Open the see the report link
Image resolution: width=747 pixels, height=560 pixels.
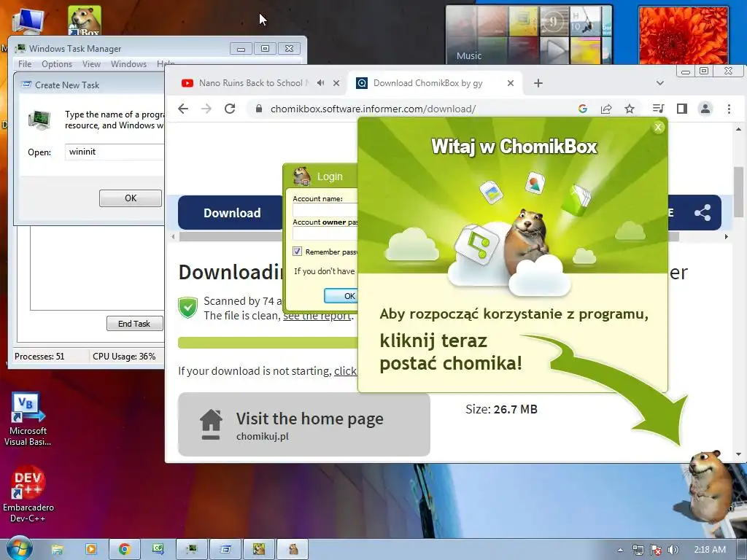[x=318, y=316]
